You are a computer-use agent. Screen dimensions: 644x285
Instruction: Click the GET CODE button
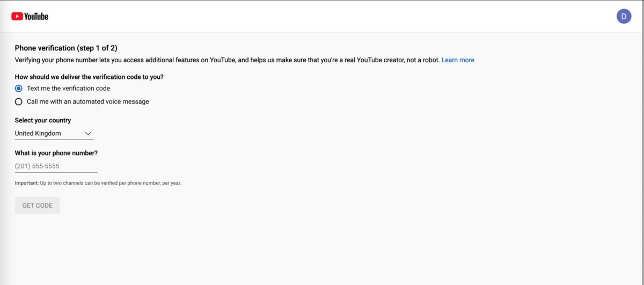point(38,206)
